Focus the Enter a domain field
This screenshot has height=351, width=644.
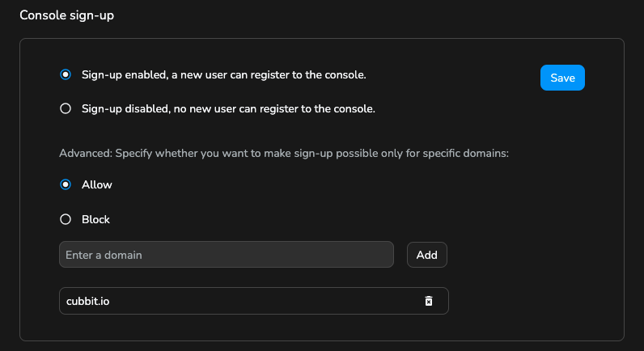coord(227,255)
